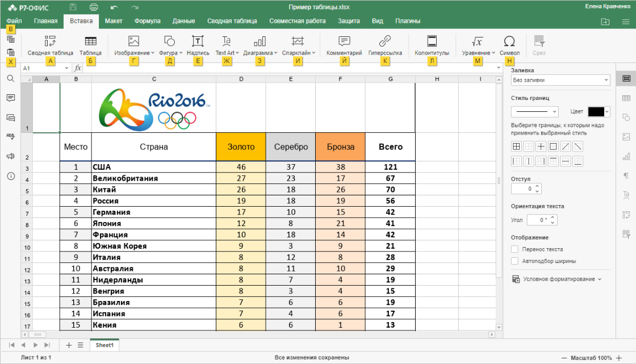Open the comments panel in the left sidebar
This screenshot has width=636, height=364.
(11, 98)
